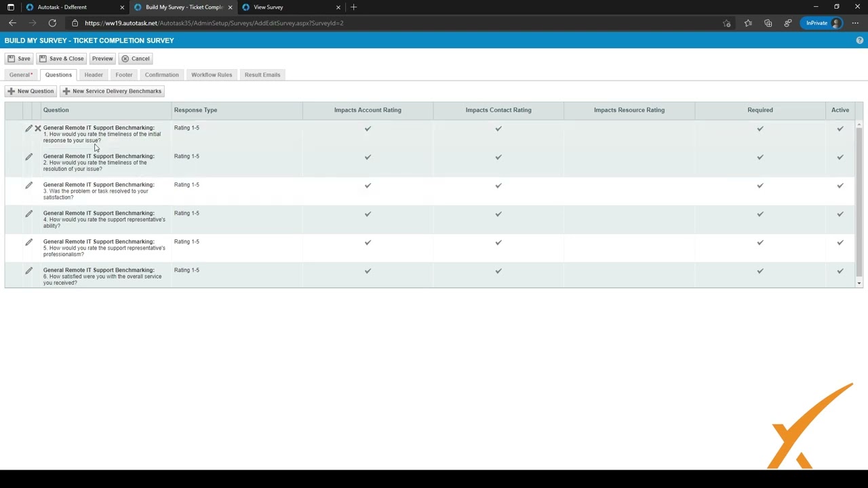
Task: Click the Active column header
Action: (840, 110)
